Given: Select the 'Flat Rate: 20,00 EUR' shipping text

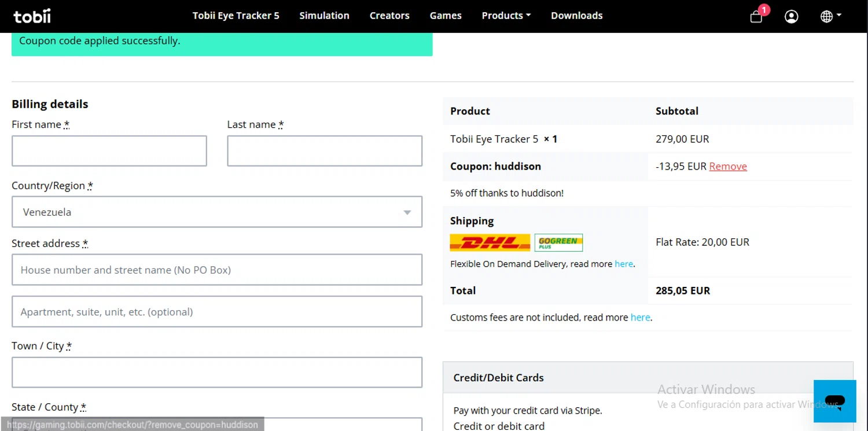Looking at the screenshot, I should click(703, 242).
